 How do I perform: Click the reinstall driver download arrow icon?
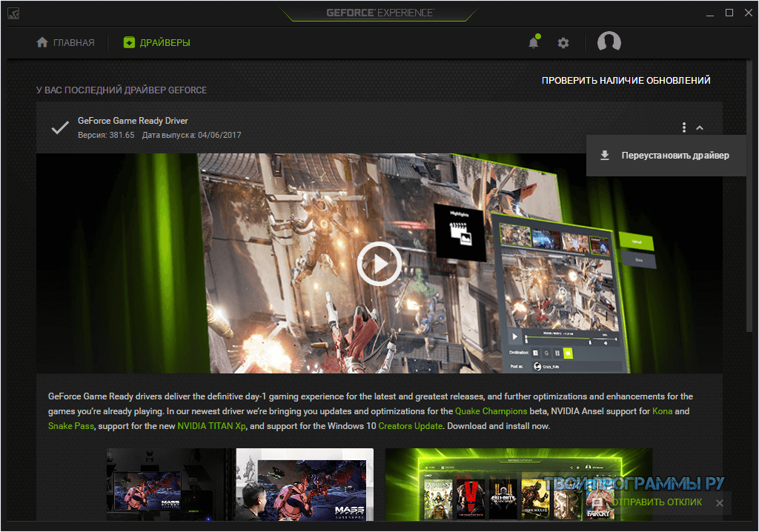605,156
